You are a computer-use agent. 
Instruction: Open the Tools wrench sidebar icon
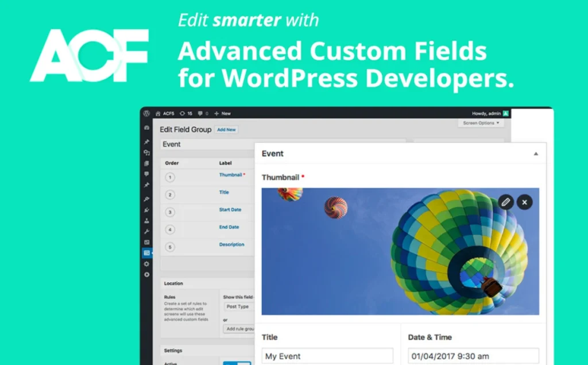[x=146, y=231]
